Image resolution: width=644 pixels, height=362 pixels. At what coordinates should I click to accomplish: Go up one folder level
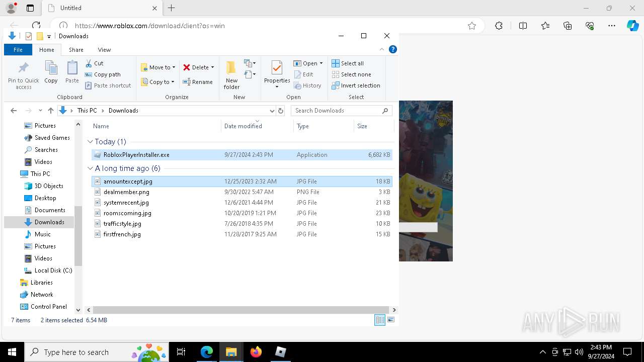tap(50, 111)
